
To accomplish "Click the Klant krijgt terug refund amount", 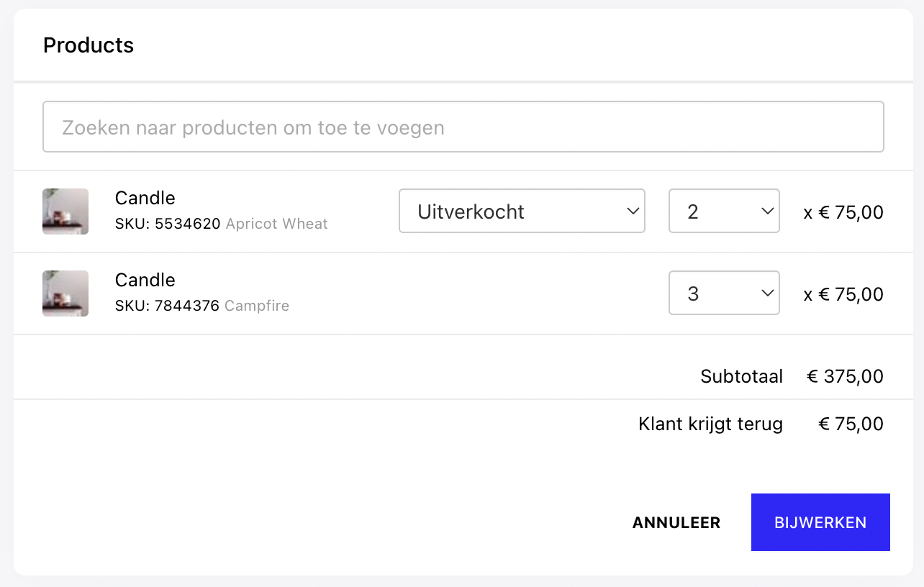I will 851,424.
